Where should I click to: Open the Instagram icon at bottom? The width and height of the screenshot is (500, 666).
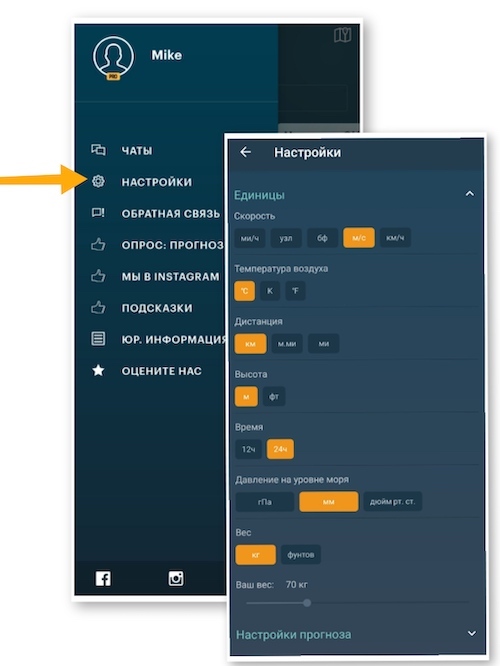[176, 578]
